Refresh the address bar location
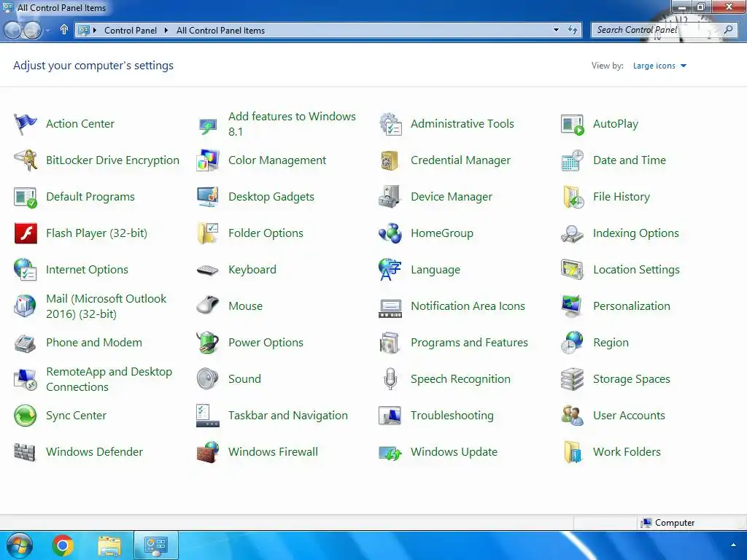 [572, 30]
